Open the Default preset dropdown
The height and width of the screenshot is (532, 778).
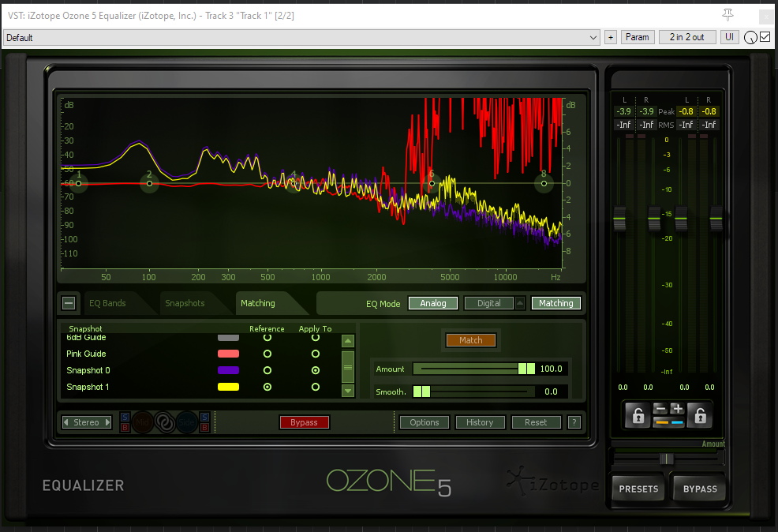click(x=302, y=37)
